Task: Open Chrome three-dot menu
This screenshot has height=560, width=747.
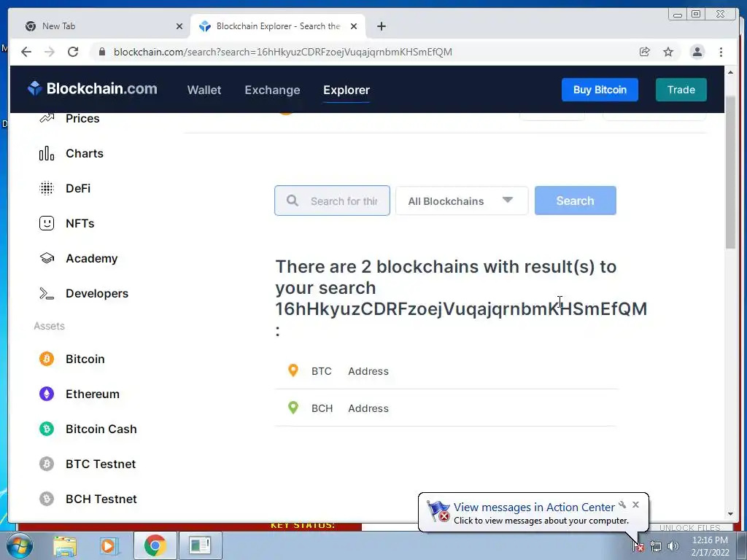Action: (721, 52)
